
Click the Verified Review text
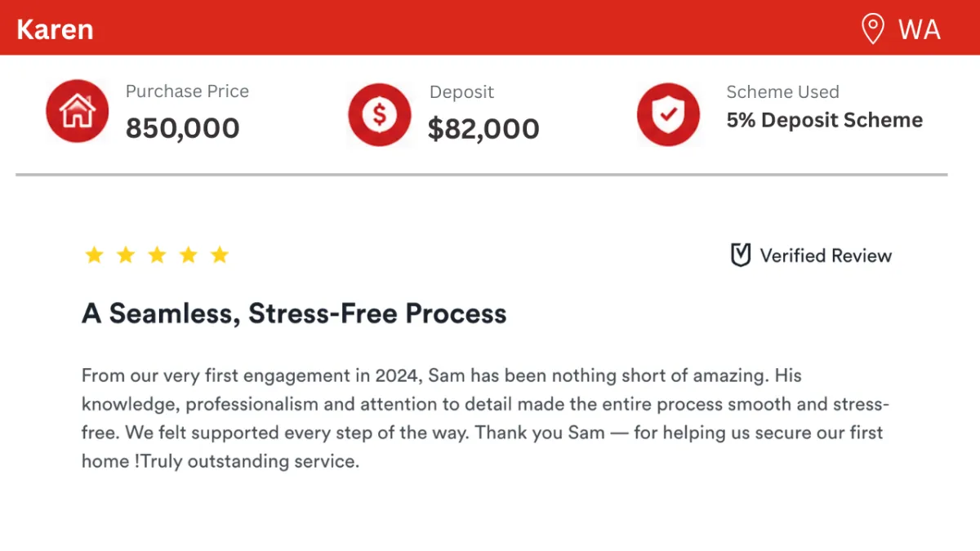point(826,256)
